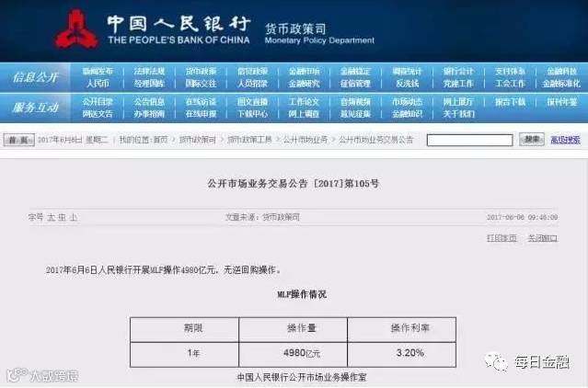This screenshot has height=388, width=588.
Task: Open the 新闻发布 menu item
Action: [x=98, y=71]
